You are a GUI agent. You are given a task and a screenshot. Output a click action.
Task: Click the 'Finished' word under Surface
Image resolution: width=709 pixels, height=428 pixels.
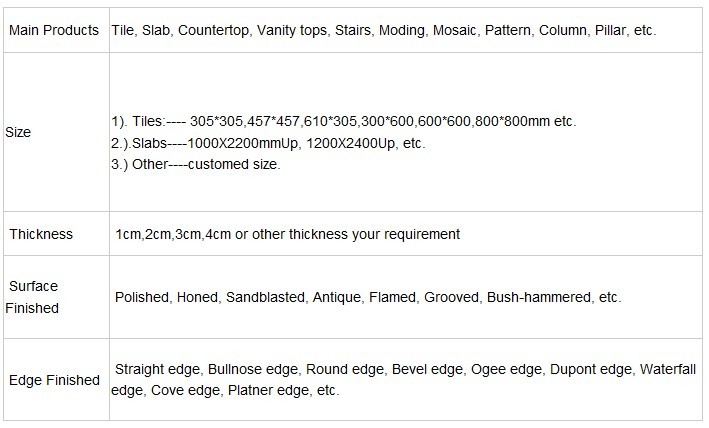(32, 308)
